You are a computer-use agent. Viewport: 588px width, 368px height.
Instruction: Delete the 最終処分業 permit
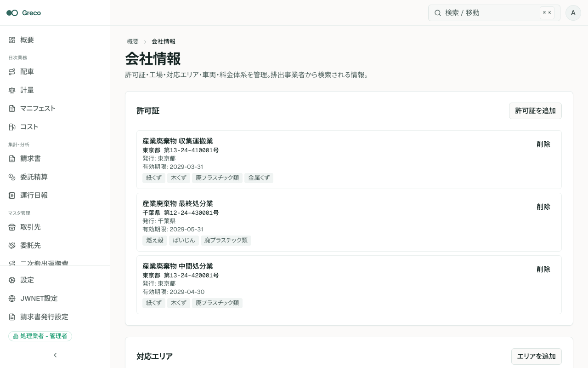tap(543, 207)
